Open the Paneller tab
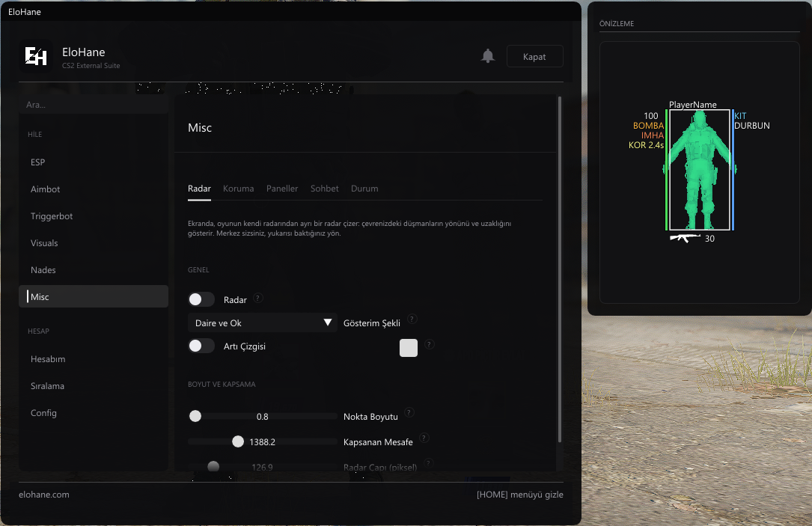Screen dimensions: 812x526 click(x=282, y=189)
